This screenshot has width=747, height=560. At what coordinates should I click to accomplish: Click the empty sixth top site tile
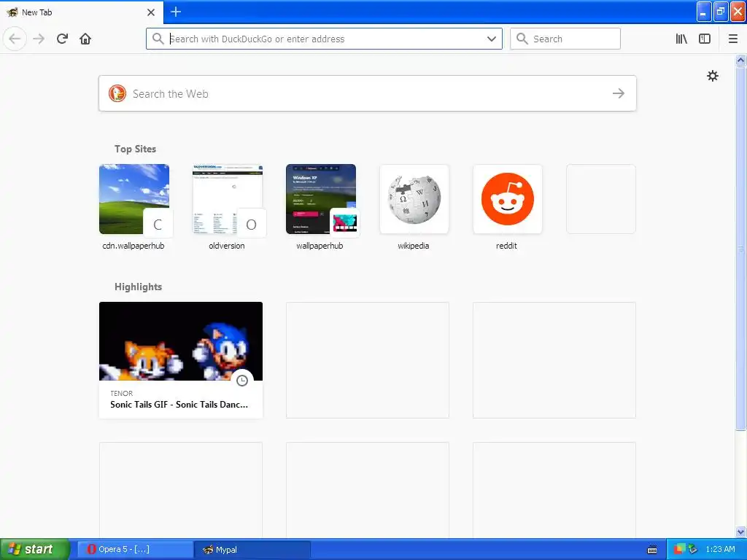coord(601,199)
